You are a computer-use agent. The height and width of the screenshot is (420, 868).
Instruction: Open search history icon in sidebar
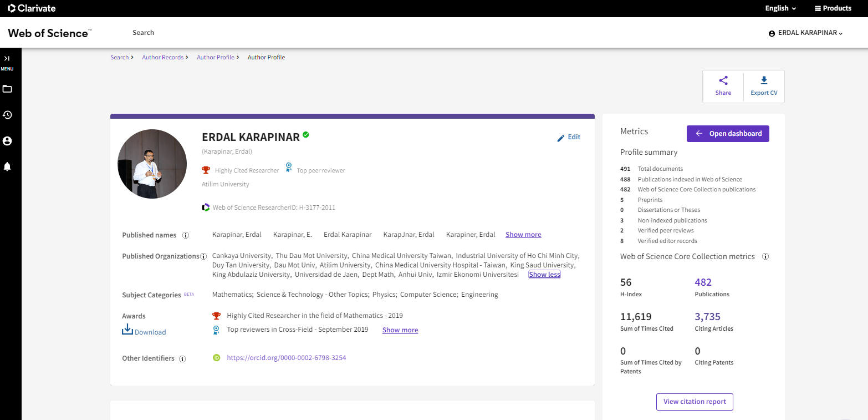(x=7, y=115)
